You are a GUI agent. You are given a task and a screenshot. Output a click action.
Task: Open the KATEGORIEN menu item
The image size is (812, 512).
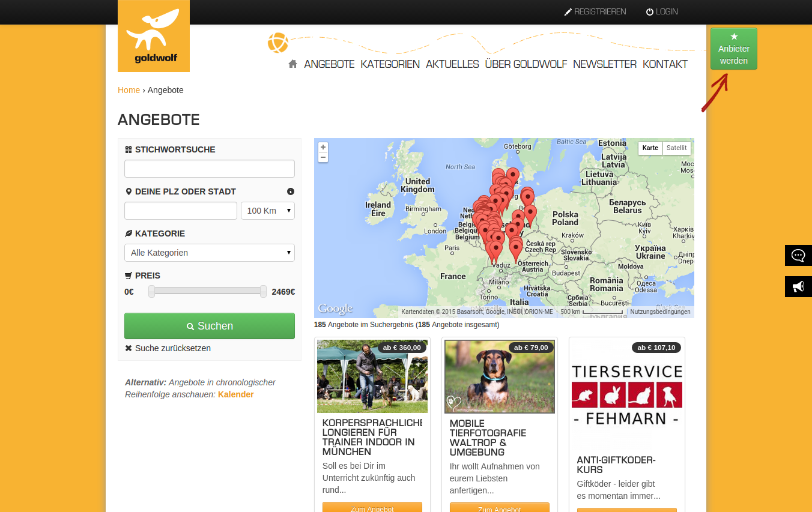coord(390,64)
